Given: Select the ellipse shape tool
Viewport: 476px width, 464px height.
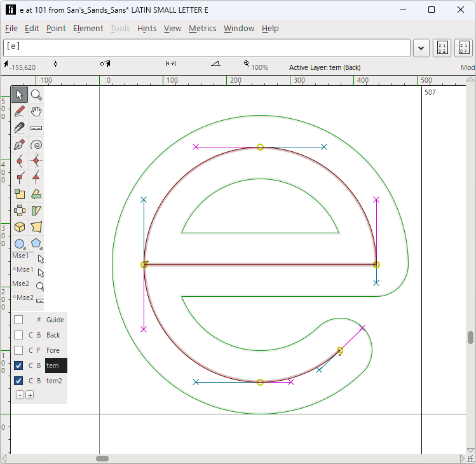Looking at the screenshot, I should (20, 243).
